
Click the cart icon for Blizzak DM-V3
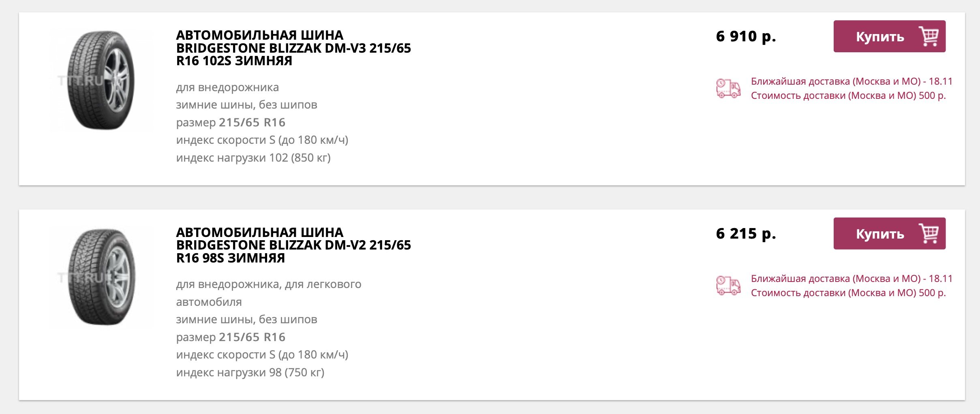928,36
